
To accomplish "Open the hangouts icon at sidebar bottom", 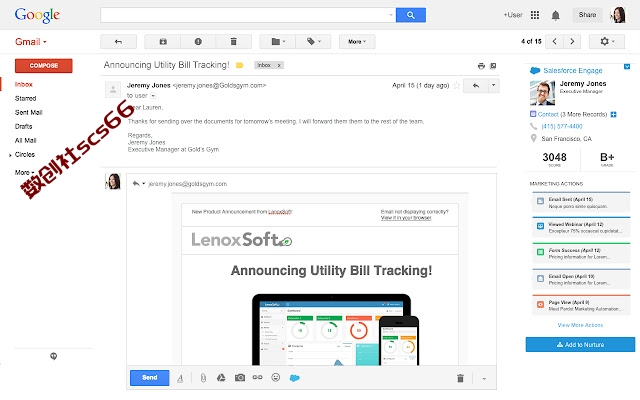I will [x=53, y=356].
